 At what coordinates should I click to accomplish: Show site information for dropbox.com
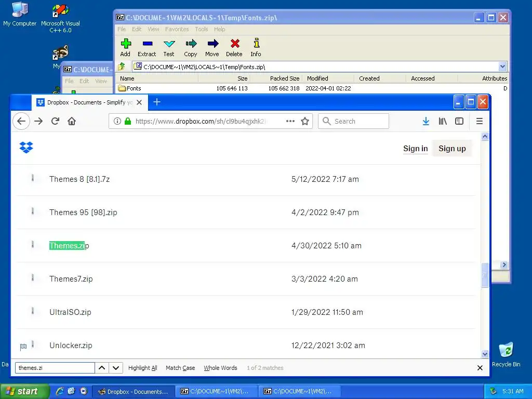tap(117, 121)
